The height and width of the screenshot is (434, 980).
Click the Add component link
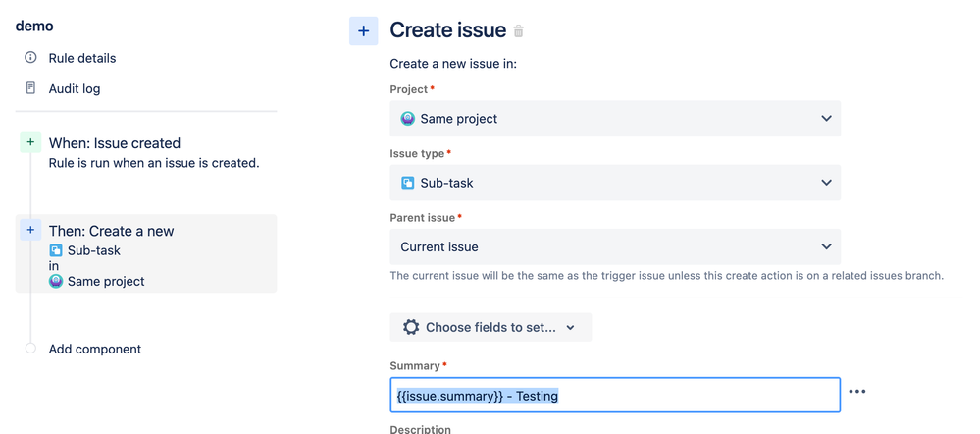click(95, 349)
